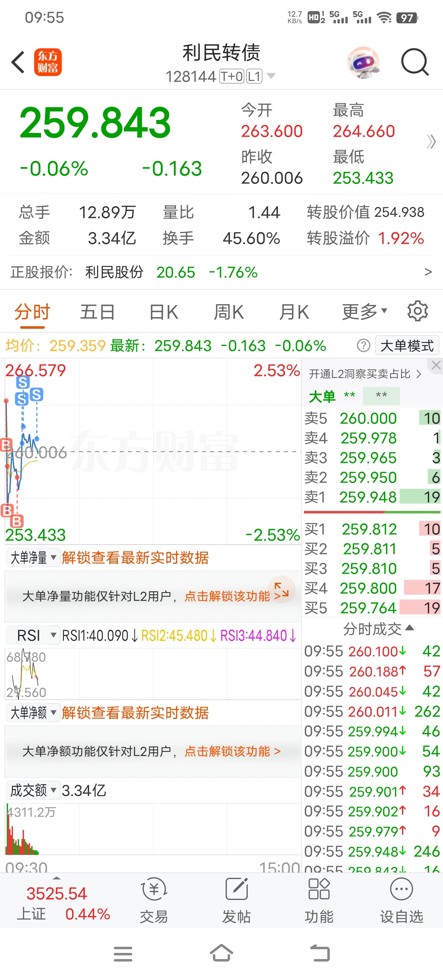
Task: Tap the Android home button
Action: tap(221, 953)
